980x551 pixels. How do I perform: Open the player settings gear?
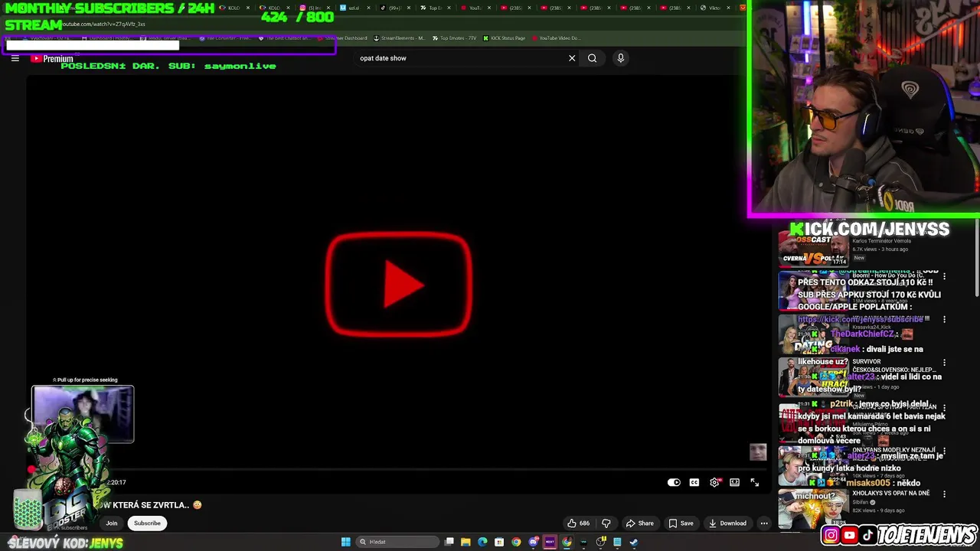[714, 482]
